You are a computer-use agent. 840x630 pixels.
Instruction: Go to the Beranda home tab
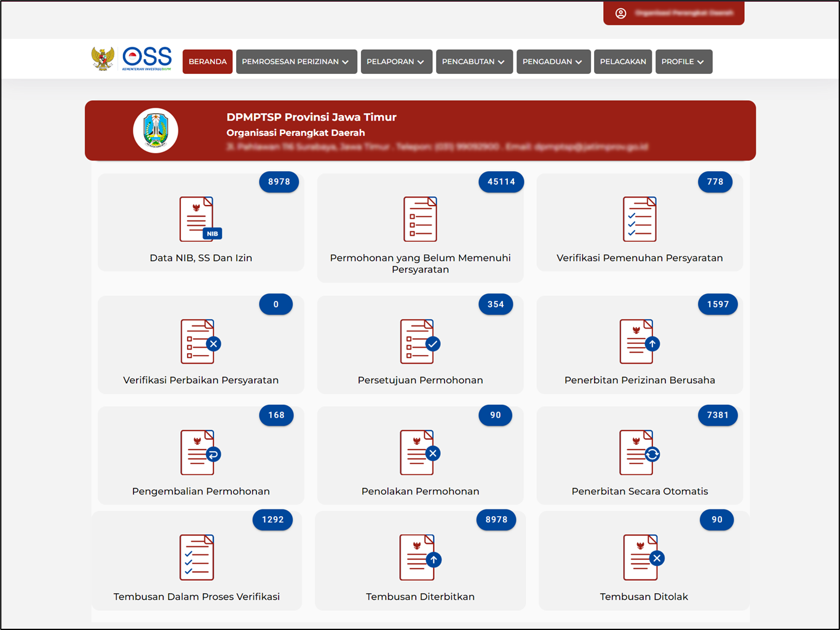click(x=207, y=62)
